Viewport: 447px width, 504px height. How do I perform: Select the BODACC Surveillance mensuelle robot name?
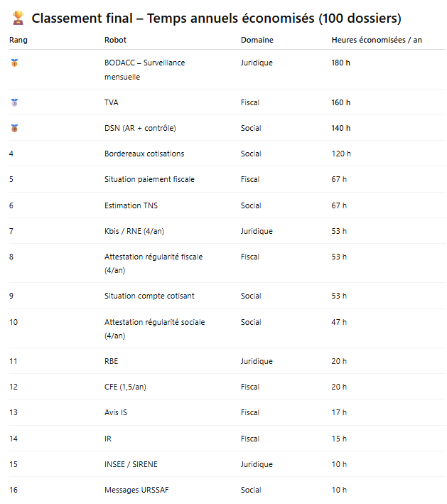[x=144, y=70]
